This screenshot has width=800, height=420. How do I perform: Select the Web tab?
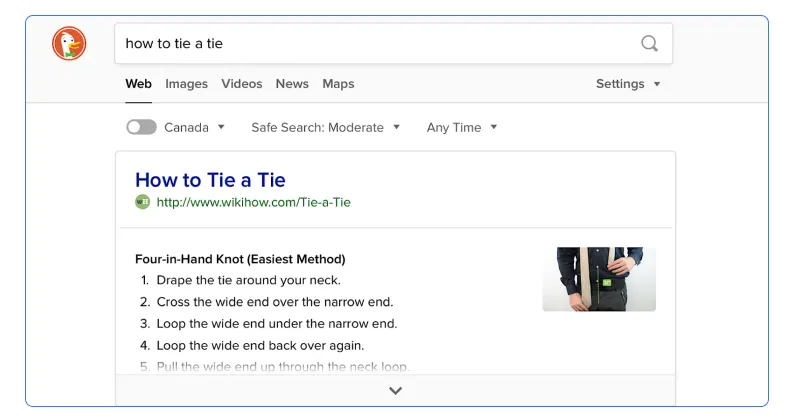(x=138, y=84)
